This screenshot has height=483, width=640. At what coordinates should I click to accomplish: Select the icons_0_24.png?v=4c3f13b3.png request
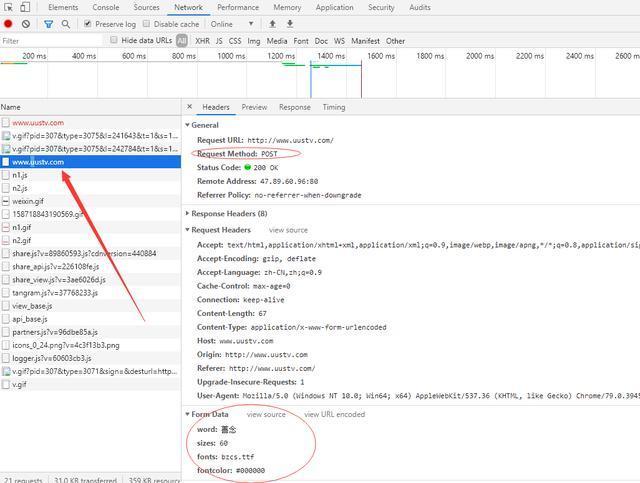(x=90, y=345)
